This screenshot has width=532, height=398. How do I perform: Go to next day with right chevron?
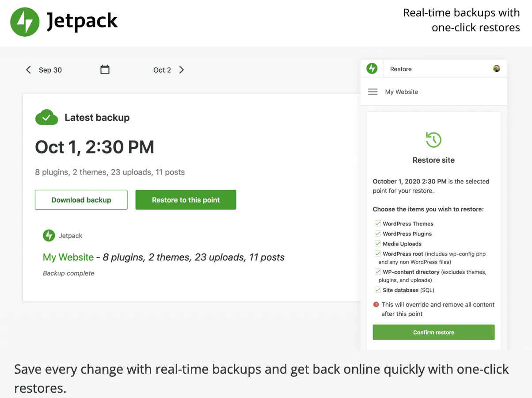click(x=182, y=70)
